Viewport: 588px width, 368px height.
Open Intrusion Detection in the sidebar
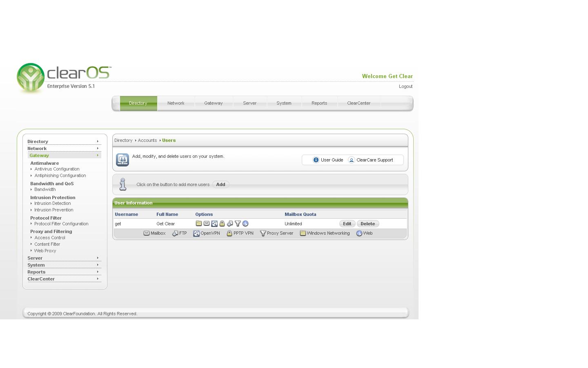point(53,203)
